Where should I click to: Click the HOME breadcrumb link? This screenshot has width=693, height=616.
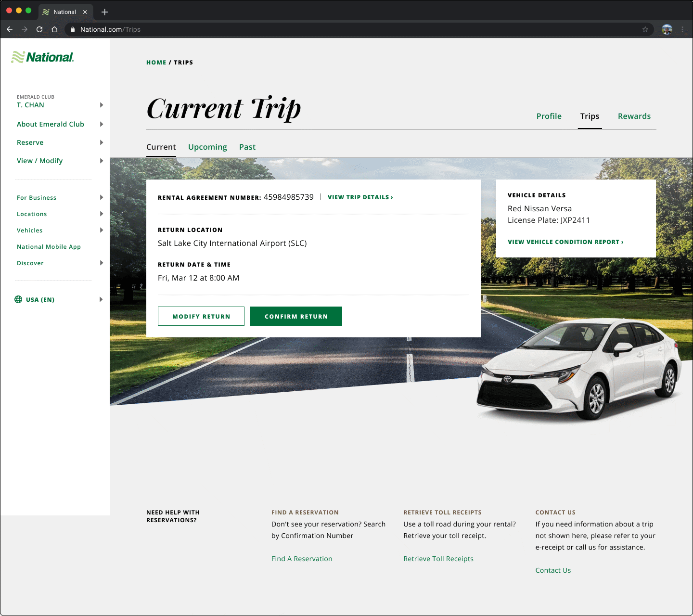(x=156, y=63)
